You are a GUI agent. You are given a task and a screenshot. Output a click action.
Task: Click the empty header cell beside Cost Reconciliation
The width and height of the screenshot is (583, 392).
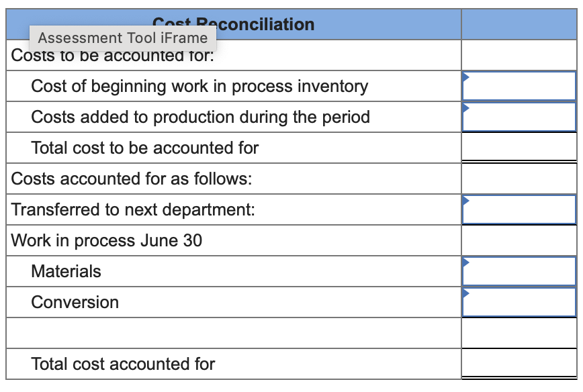521,23
